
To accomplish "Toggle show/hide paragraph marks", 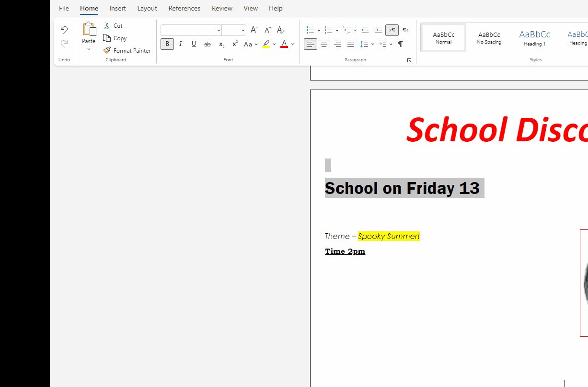I will (x=400, y=44).
